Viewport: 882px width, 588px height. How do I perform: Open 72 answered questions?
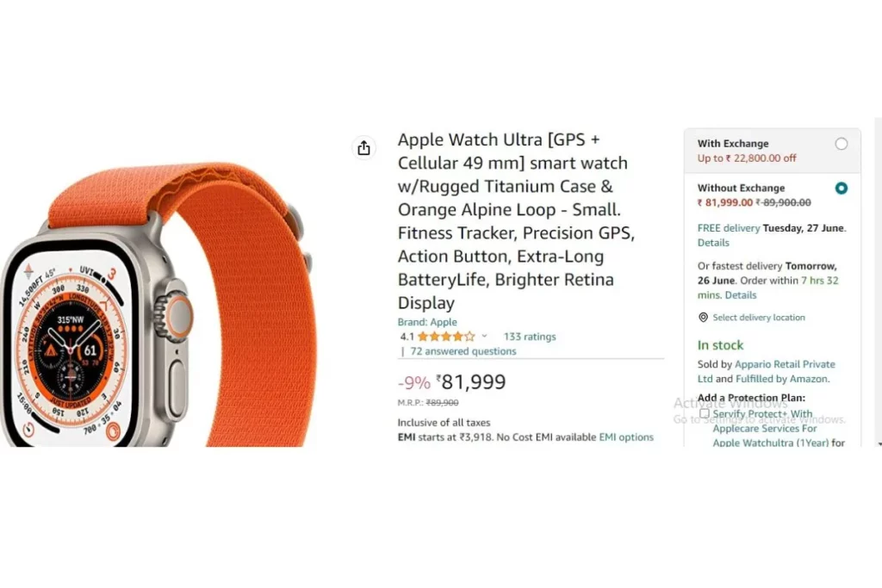[x=463, y=351]
